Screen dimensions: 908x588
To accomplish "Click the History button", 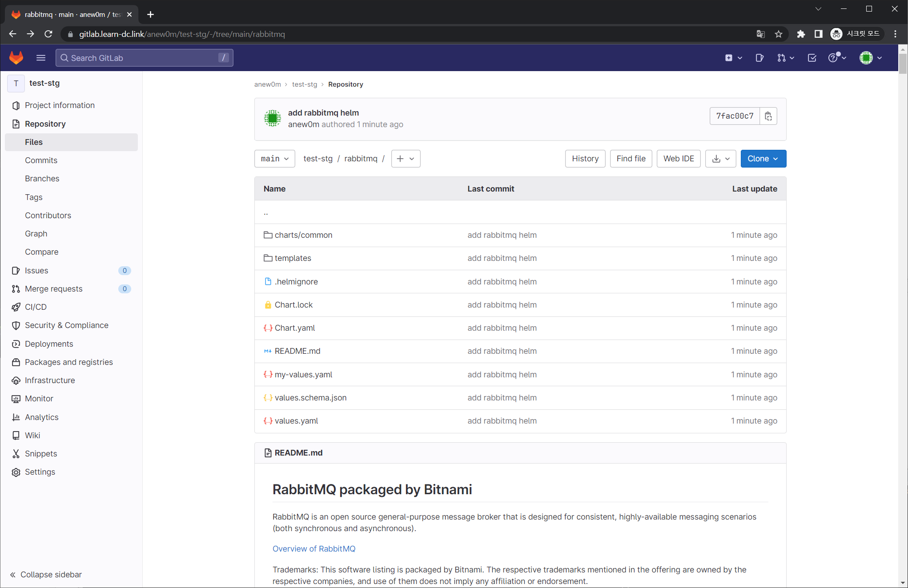I will [x=585, y=159].
